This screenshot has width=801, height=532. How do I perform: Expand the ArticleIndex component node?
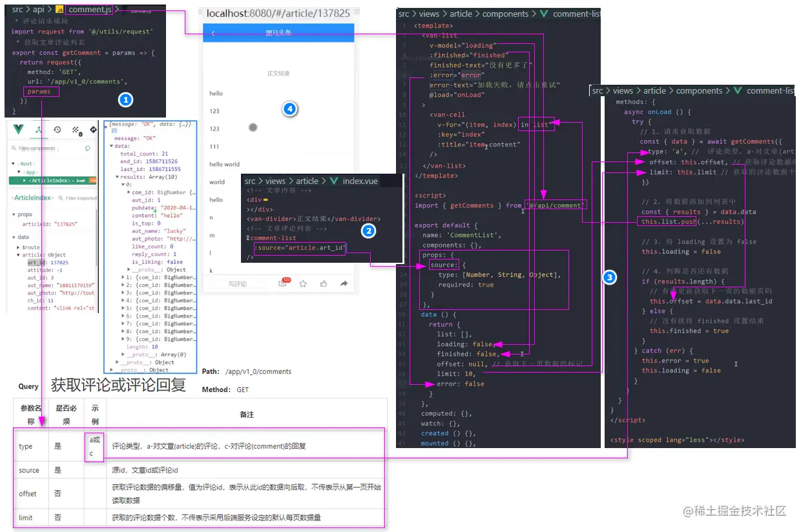(23, 180)
